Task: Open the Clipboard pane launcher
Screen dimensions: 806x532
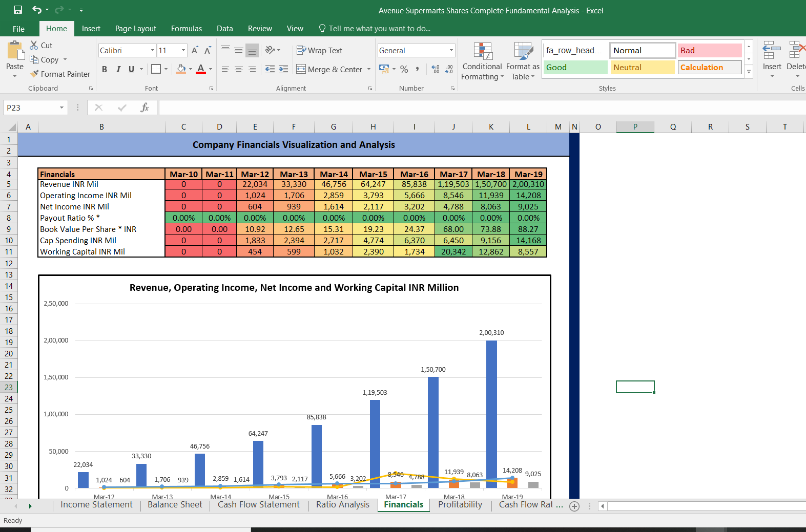Action: [x=91, y=89]
